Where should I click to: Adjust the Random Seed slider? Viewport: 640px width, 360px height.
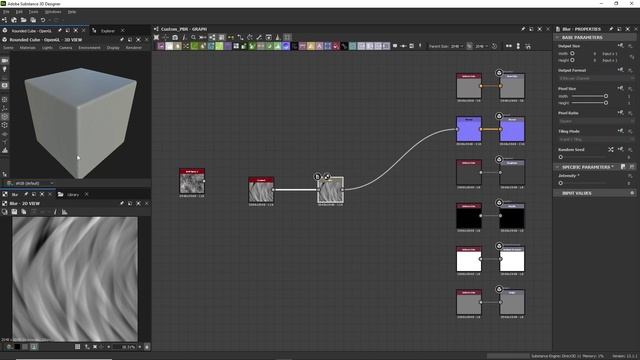584,157
